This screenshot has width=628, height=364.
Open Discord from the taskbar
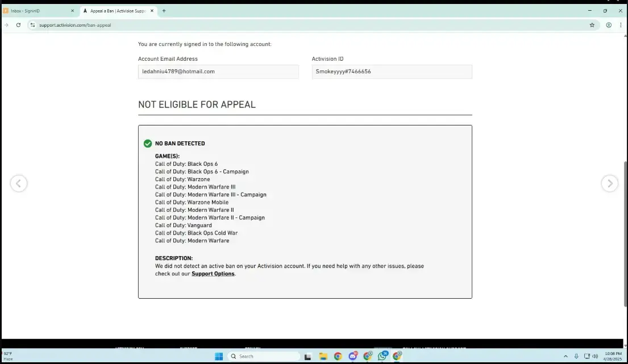coord(353,356)
